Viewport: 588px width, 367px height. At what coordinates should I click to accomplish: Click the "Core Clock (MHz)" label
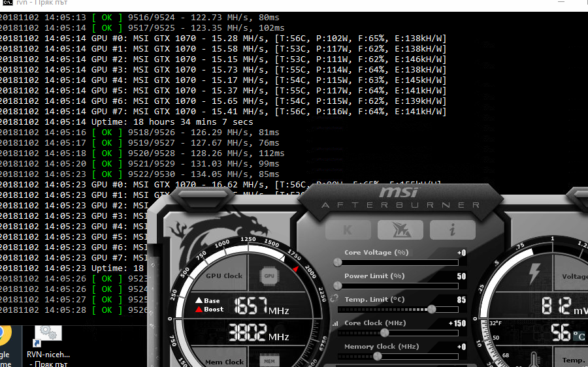[375, 323]
